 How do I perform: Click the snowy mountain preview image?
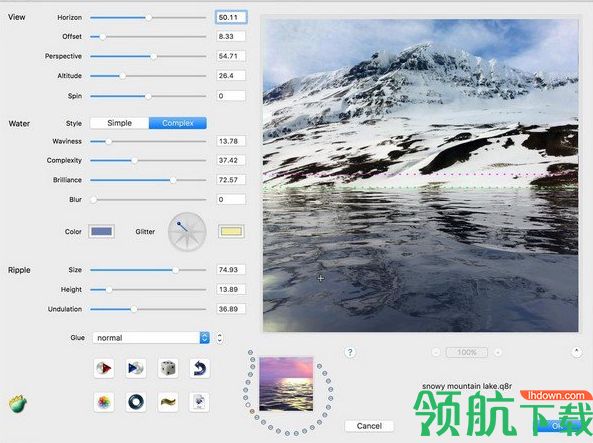(x=421, y=176)
